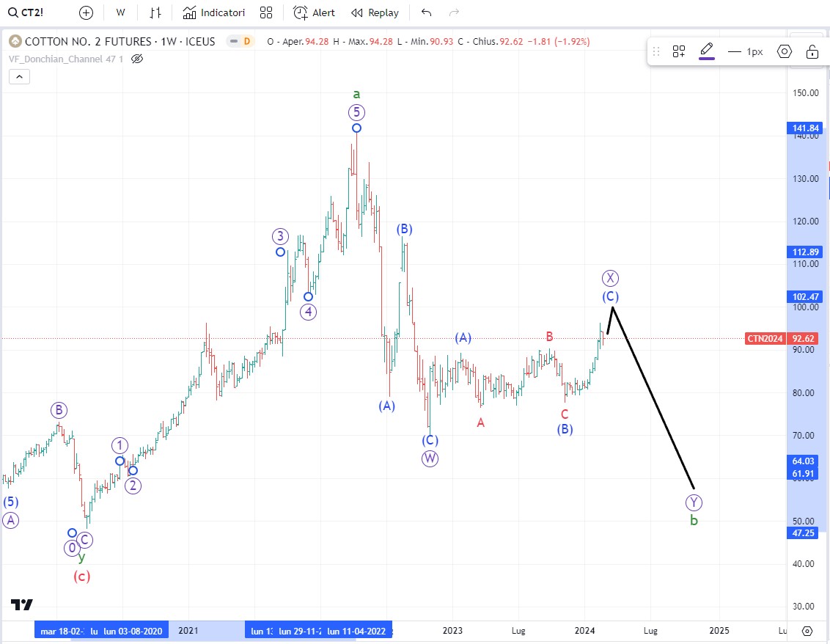Select the circled 3 wave label

(281, 236)
